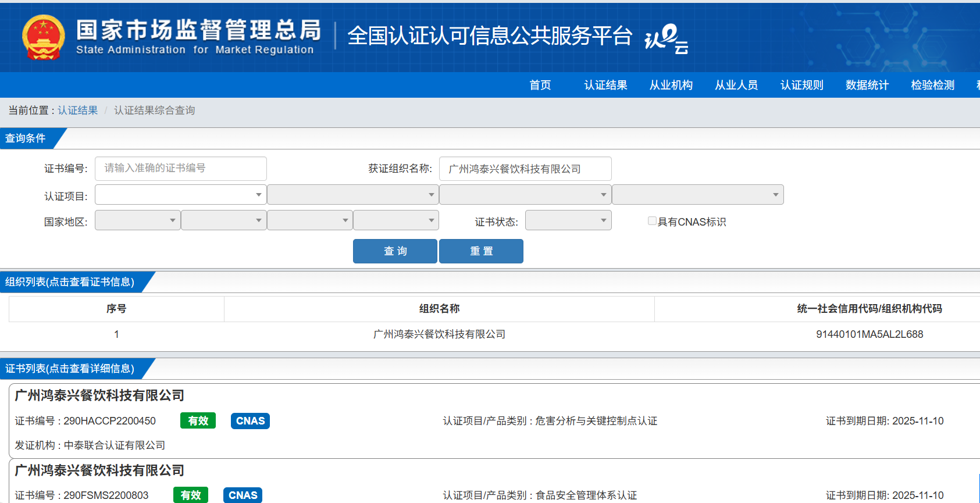The image size is (980, 503).
Task: Open the second 国家地区 dropdown
Action: [223, 220]
